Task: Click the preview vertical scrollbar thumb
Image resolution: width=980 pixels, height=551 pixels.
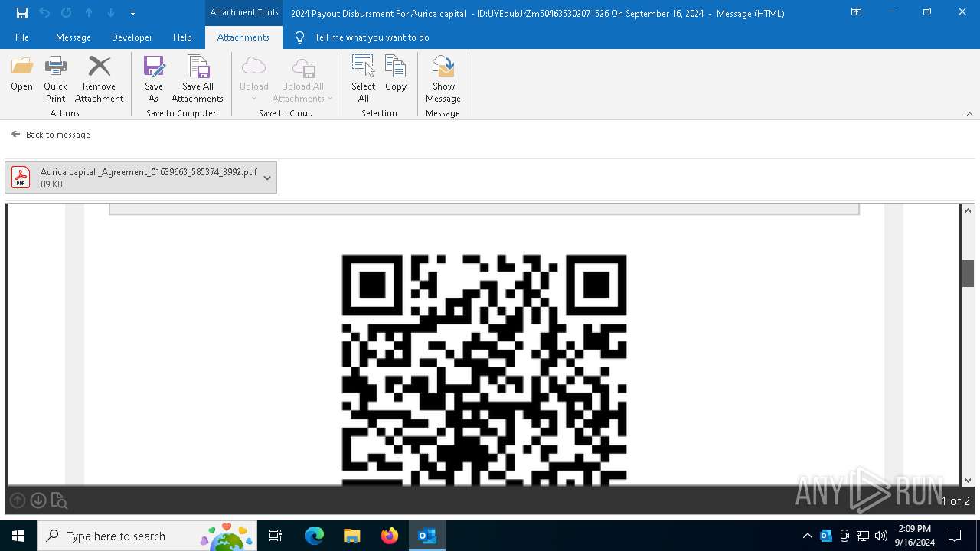Action: pos(968,273)
